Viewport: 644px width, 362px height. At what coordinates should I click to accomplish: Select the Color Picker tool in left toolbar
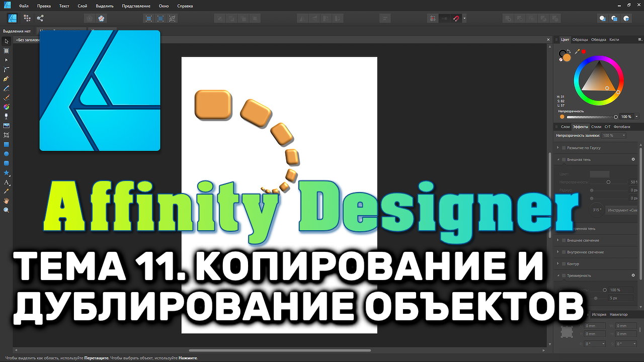click(x=7, y=191)
